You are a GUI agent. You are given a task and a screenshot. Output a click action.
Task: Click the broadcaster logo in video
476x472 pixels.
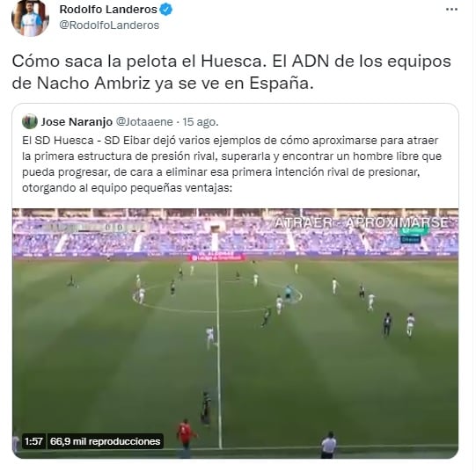click(x=414, y=235)
